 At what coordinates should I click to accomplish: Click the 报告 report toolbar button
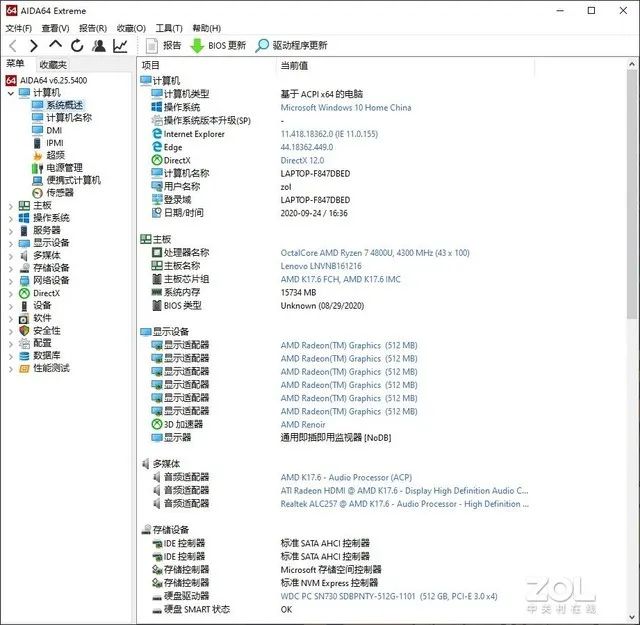tap(163, 45)
